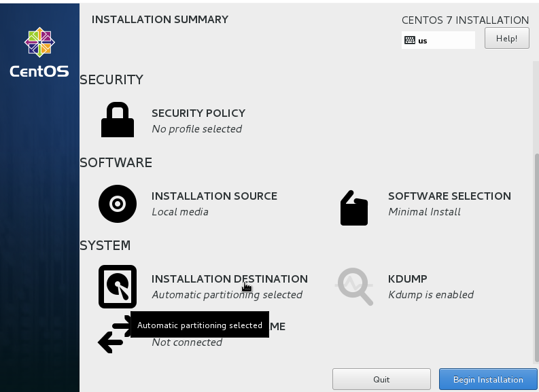
Task: Open INSTALLATION SOURCE settings label
Action: pyautogui.click(x=215, y=196)
